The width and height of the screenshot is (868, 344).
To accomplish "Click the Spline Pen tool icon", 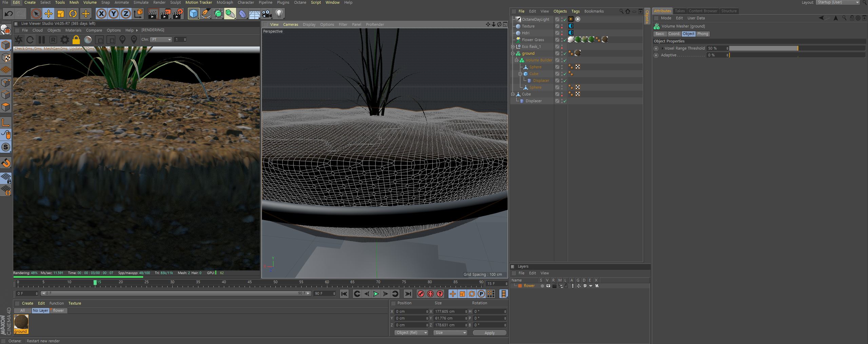I will click(206, 14).
